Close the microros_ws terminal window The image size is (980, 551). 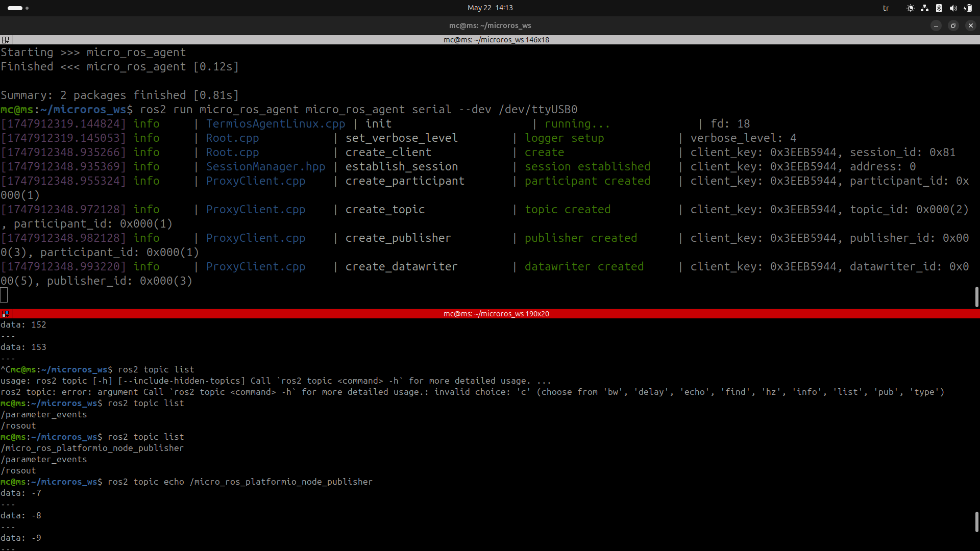click(970, 26)
